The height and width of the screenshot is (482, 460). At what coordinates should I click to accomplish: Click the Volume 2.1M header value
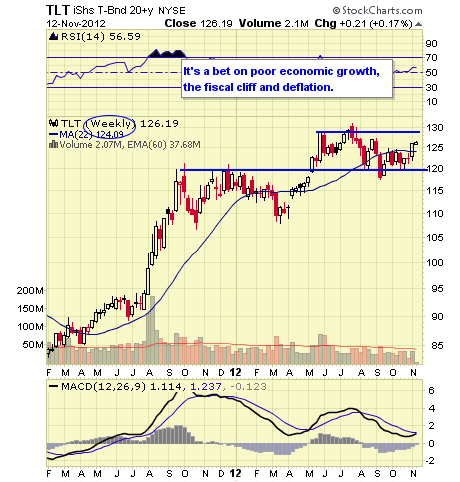273,23
